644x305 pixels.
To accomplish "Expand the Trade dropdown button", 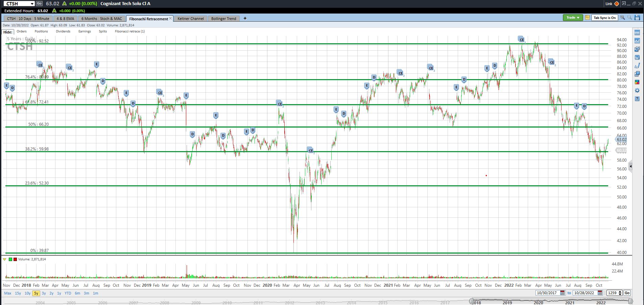I will tap(573, 18).
